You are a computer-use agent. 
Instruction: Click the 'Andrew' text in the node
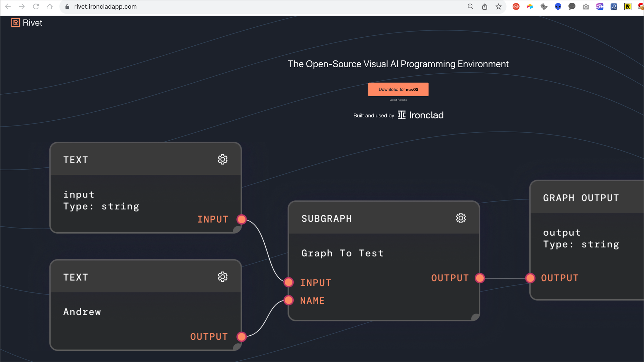tap(82, 312)
